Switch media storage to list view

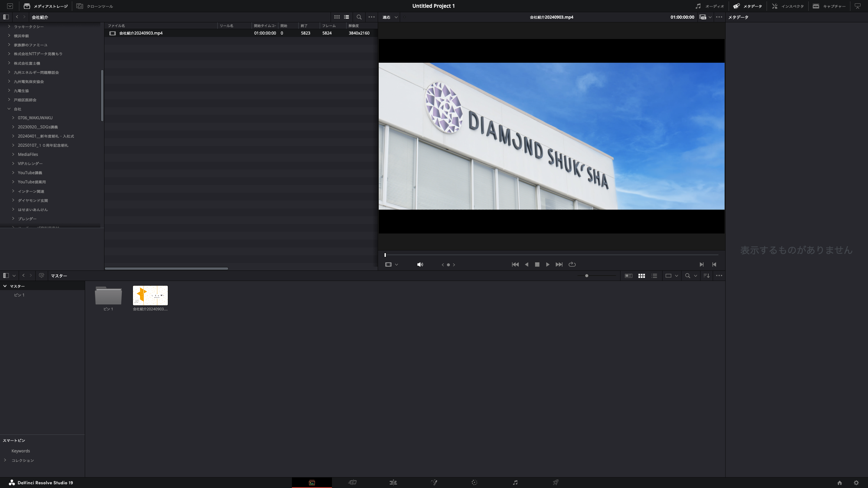347,17
